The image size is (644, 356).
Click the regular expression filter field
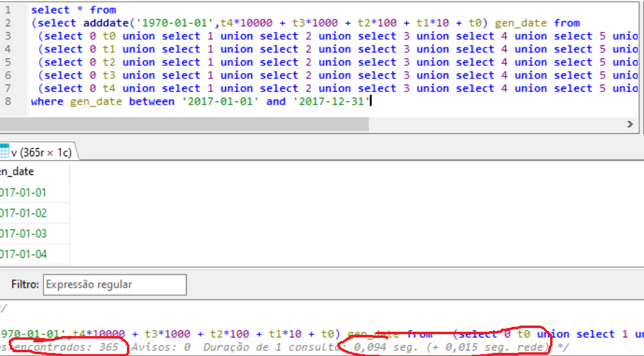114,284
